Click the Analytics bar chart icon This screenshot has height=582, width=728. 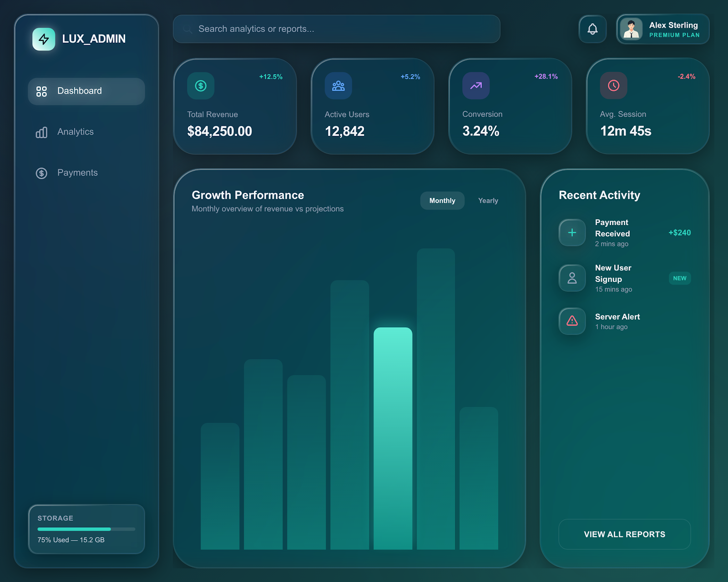click(x=41, y=132)
